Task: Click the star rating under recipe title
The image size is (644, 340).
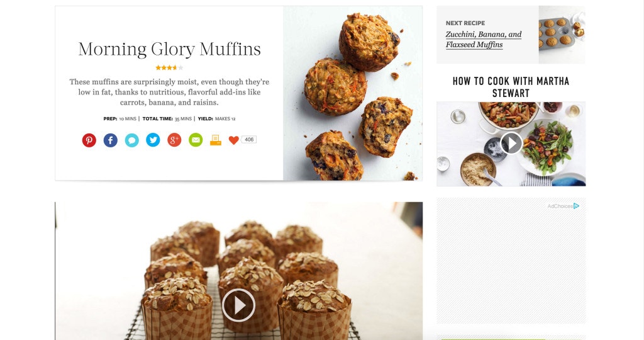Action: coord(169,68)
